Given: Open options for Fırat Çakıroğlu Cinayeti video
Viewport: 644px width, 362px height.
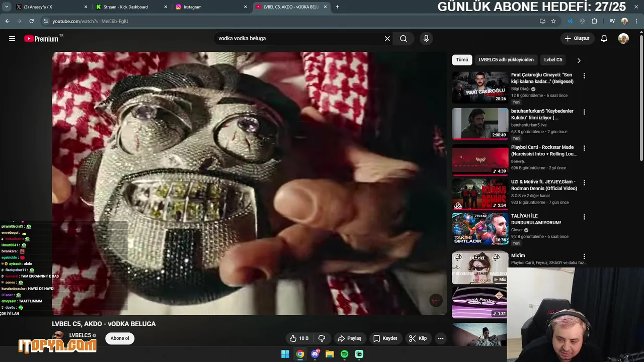Looking at the screenshot, I should point(584,76).
